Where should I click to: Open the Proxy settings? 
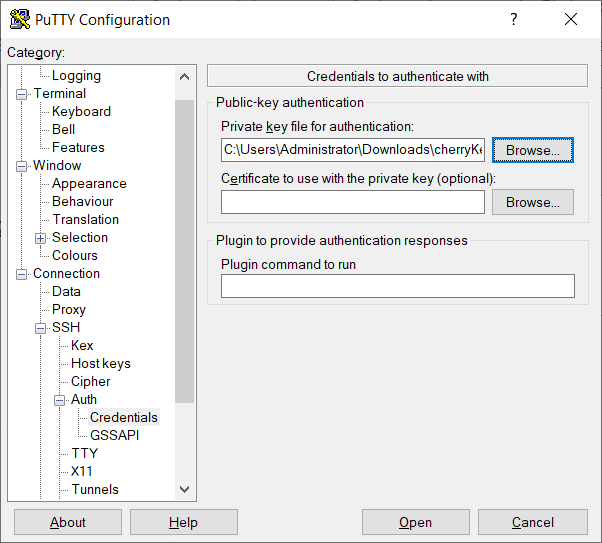(69, 310)
